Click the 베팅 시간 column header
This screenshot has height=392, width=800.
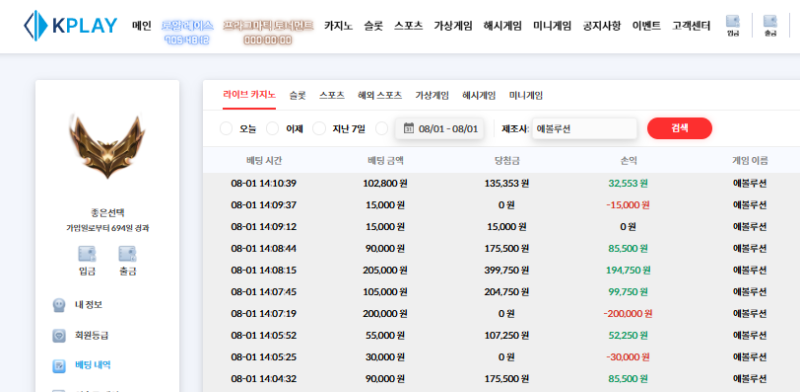tap(264, 161)
